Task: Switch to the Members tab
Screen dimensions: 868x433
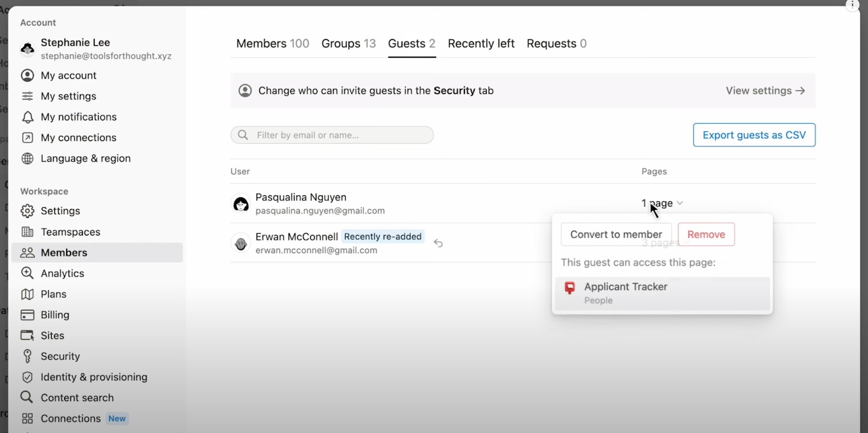Action: (x=273, y=43)
